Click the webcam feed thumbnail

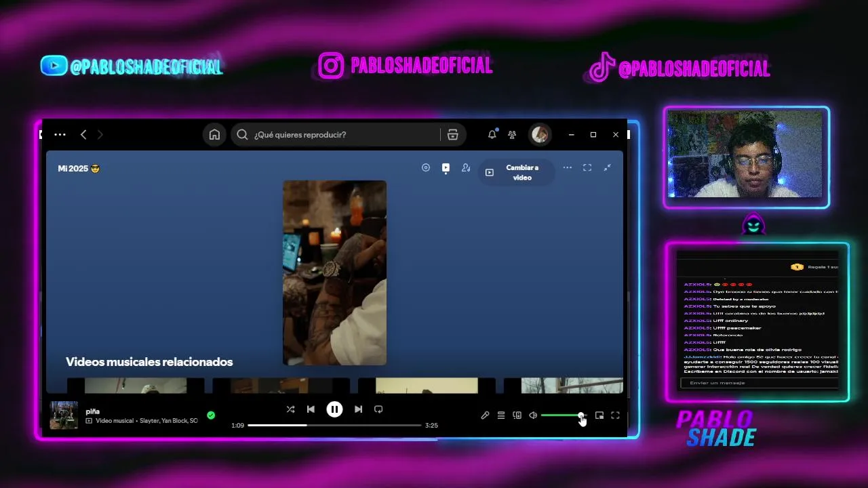click(x=746, y=155)
